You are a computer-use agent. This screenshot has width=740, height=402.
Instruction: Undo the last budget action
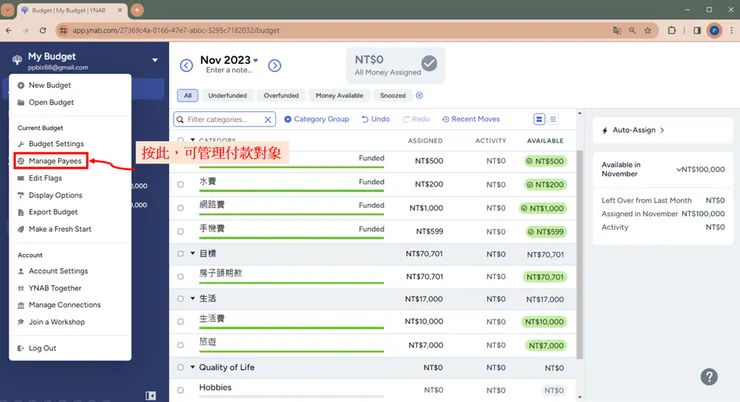point(376,119)
